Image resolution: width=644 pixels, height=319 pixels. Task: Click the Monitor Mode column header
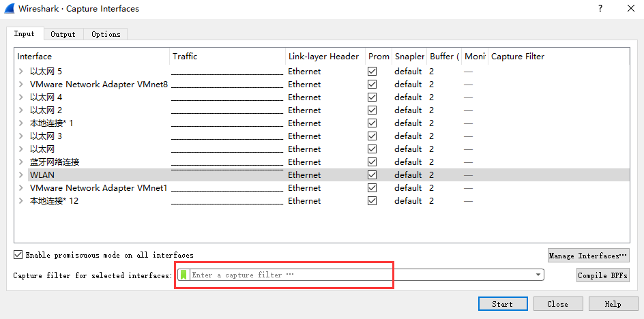(x=475, y=57)
